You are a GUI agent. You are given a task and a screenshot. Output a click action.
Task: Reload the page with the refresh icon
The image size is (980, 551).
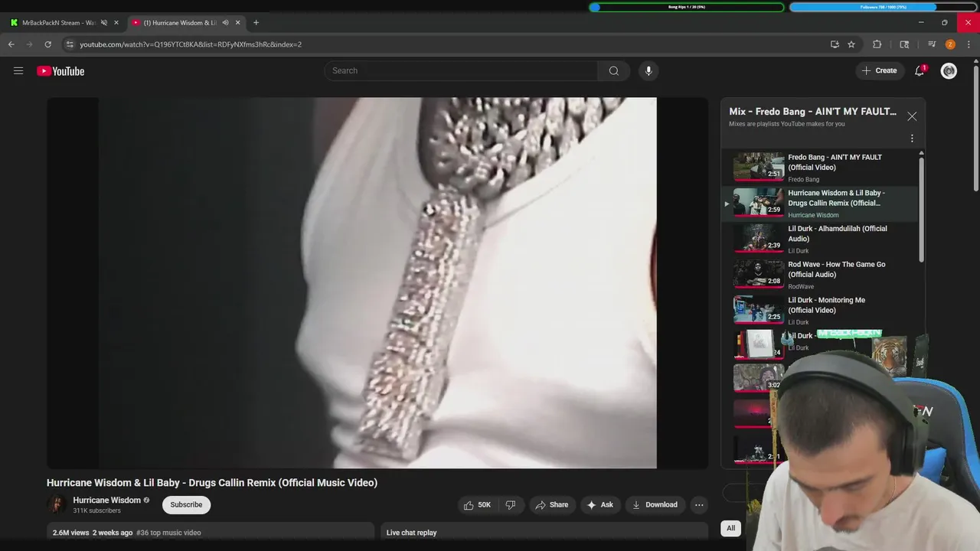click(47, 44)
